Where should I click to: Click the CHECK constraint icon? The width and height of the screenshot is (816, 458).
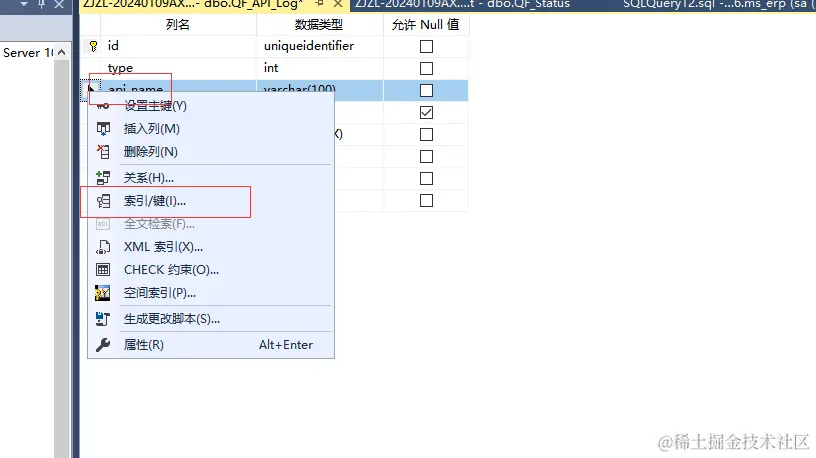coord(103,270)
